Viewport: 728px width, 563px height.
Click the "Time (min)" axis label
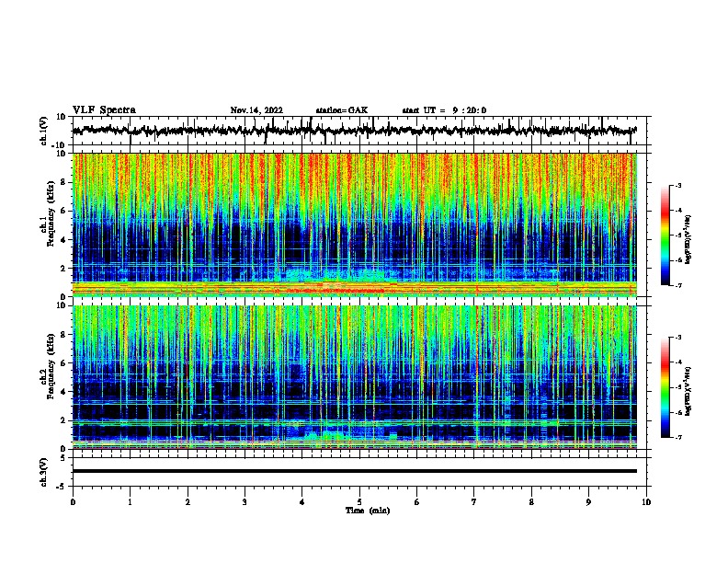coord(368,511)
